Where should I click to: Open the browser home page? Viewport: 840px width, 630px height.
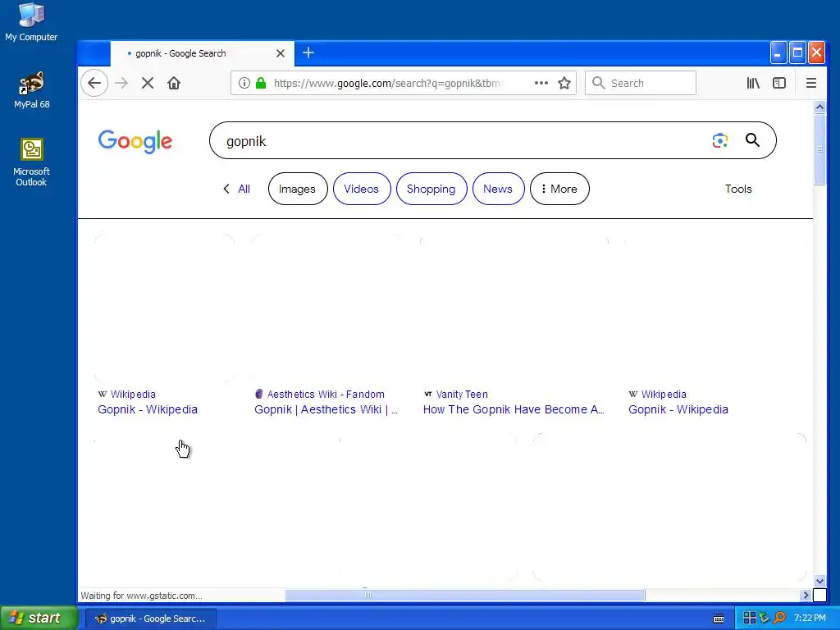coord(174,83)
